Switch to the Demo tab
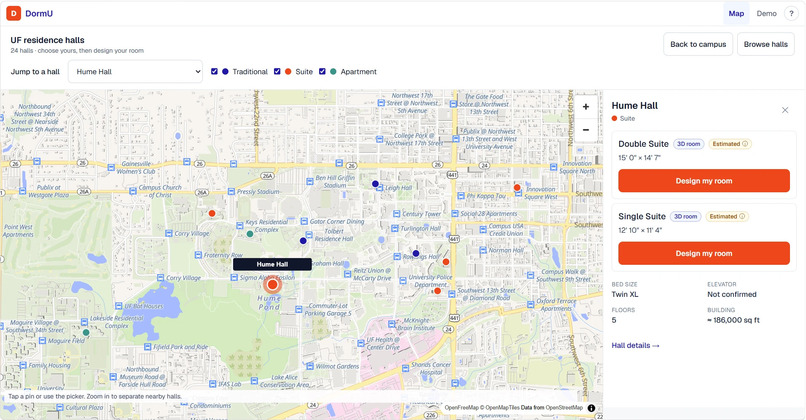 click(x=766, y=13)
